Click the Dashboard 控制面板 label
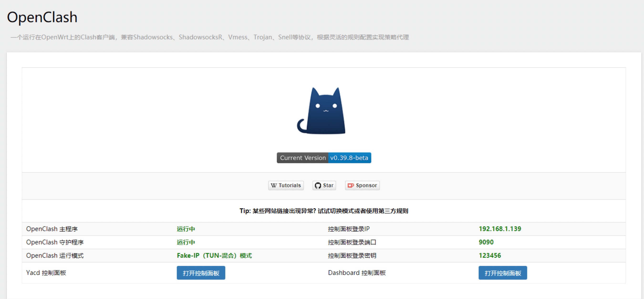644x299 pixels. (x=357, y=273)
